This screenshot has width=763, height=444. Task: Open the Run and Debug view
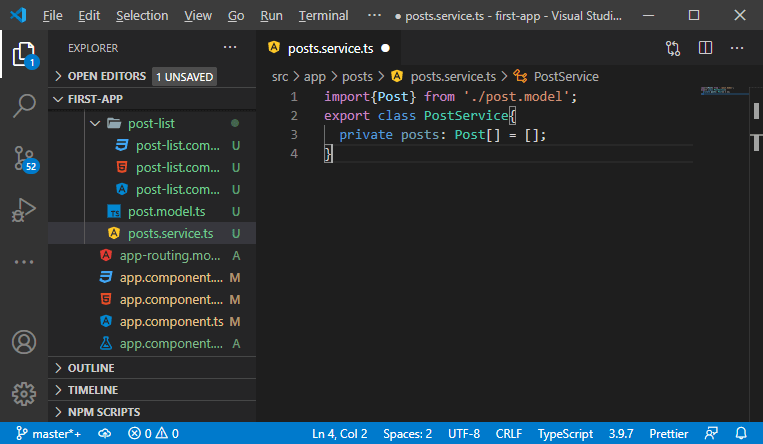[x=24, y=210]
